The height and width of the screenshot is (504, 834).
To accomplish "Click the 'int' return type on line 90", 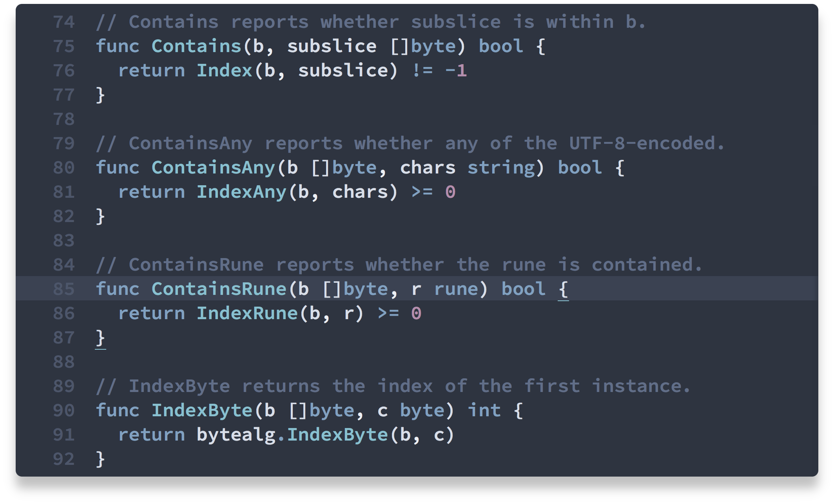I will pyautogui.click(x=484, y=410).
